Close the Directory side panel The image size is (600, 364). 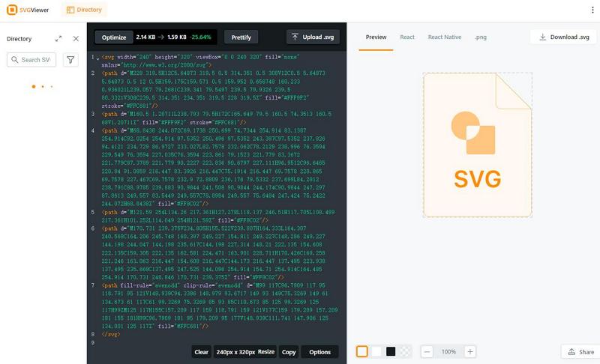tap(76, 39)
